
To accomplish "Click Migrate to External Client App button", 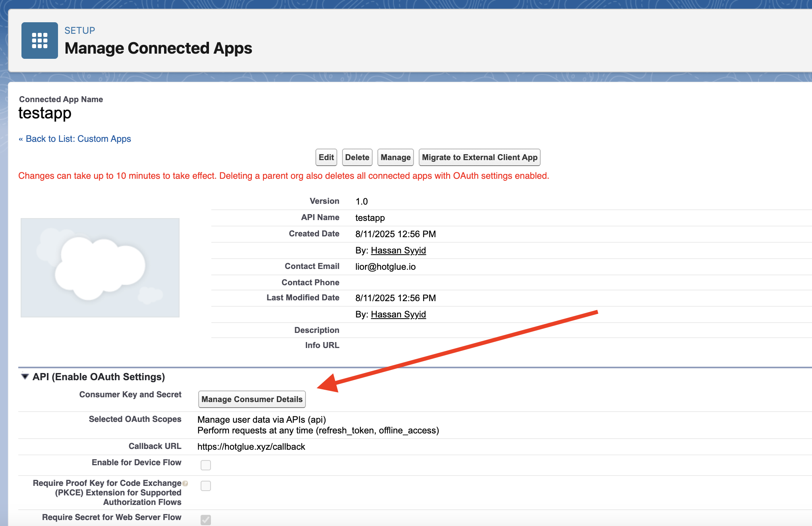I will (479, 157).
